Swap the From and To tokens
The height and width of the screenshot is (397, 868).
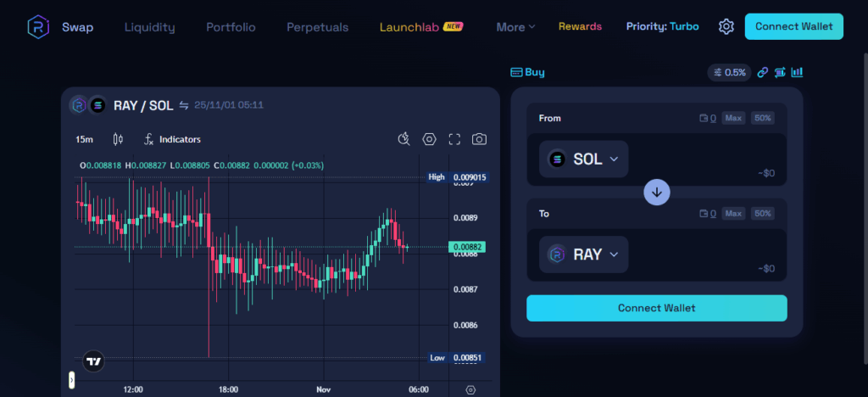(657, 193)
